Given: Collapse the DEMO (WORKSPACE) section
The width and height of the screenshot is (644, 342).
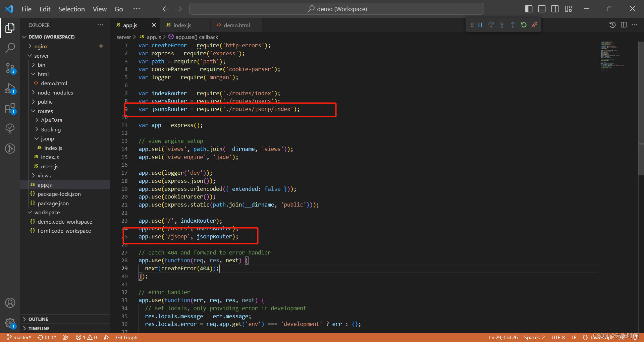Looking at the screenshot, I should 65,37.
